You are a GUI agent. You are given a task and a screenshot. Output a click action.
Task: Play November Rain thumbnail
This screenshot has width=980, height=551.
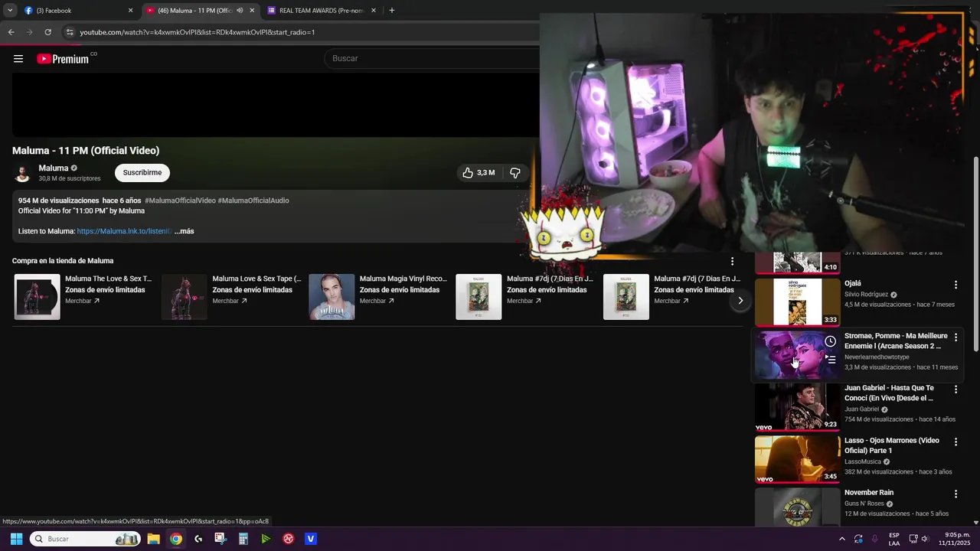[798, 507]
